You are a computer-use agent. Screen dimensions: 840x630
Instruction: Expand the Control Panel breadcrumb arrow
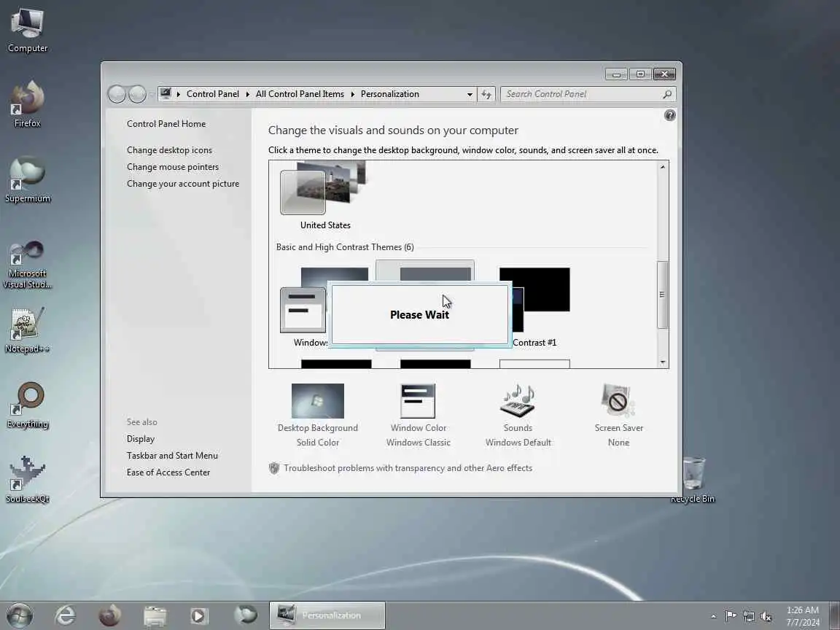point(247,94)
